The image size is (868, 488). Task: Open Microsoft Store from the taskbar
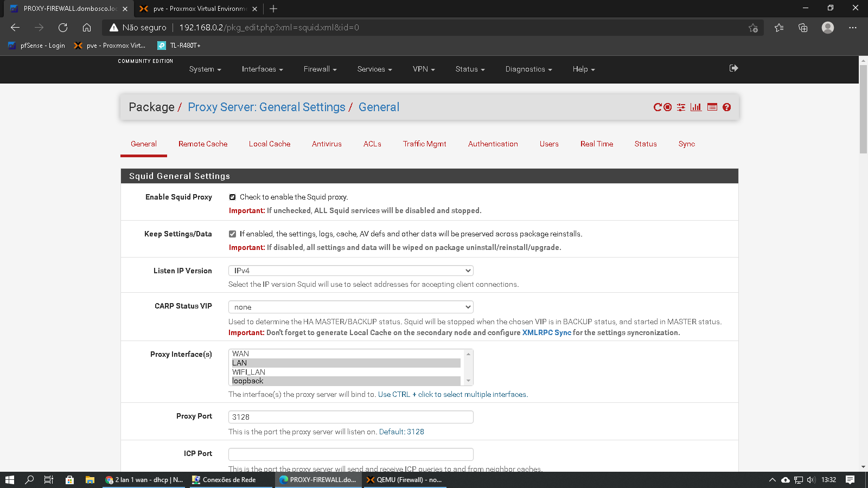[69, 480]
